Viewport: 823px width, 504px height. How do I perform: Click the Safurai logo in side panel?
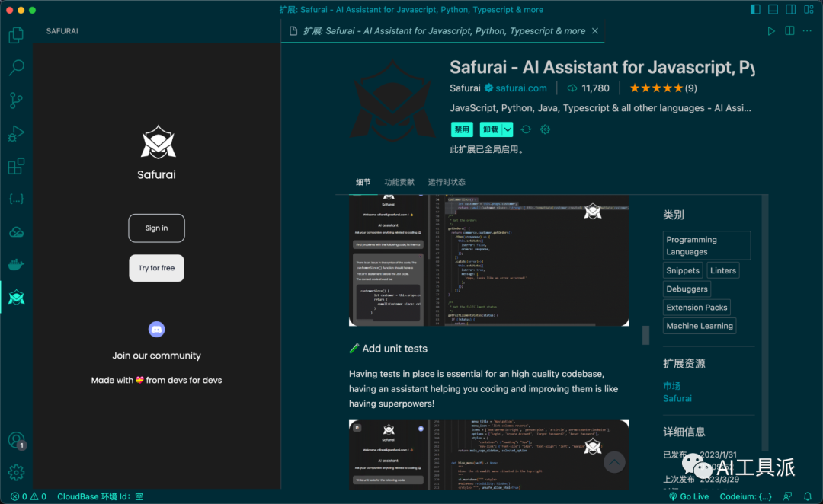coord(158,142)
